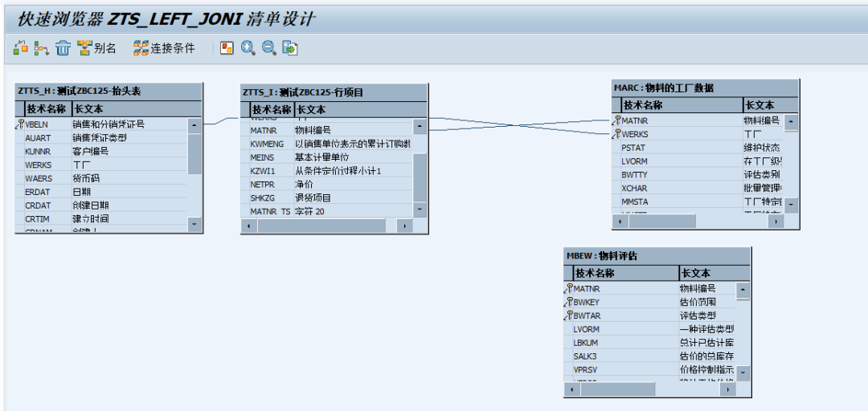This screenshot has height=411, width=868.
Task: Click scroll-down arrow of MARC table
Action: point(791,204)
